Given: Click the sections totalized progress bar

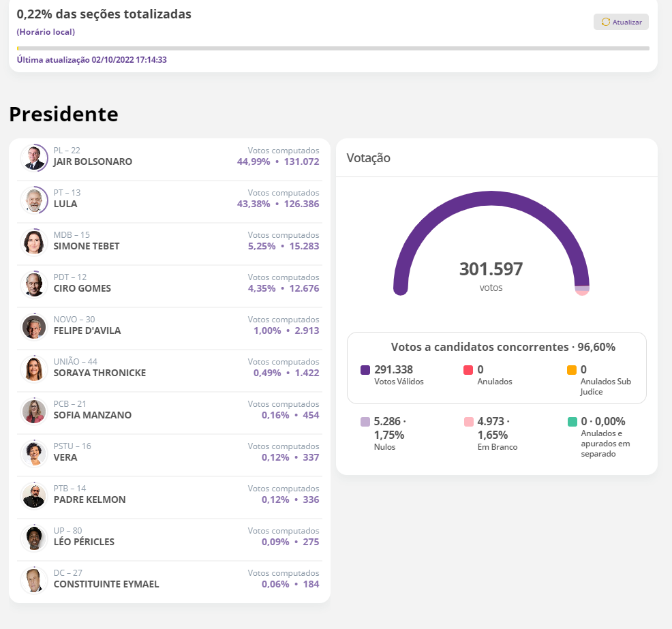Looking at the screenshot, I should pos(333,48).
